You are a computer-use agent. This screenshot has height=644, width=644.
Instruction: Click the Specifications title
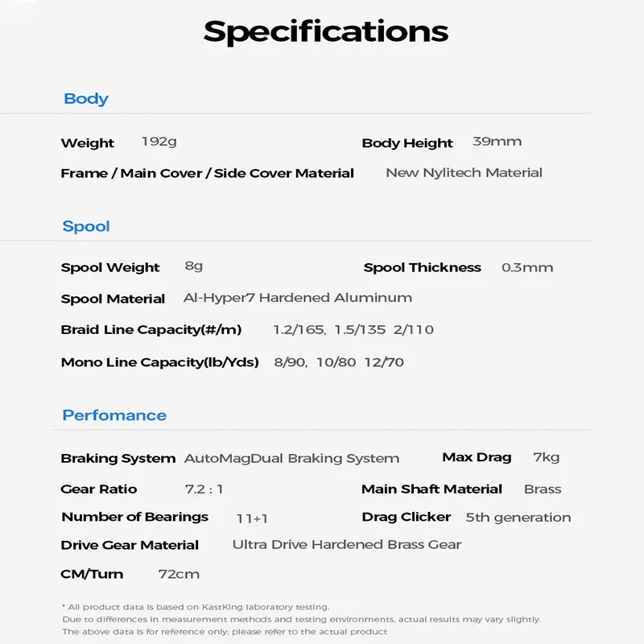[x=325, y=31]
